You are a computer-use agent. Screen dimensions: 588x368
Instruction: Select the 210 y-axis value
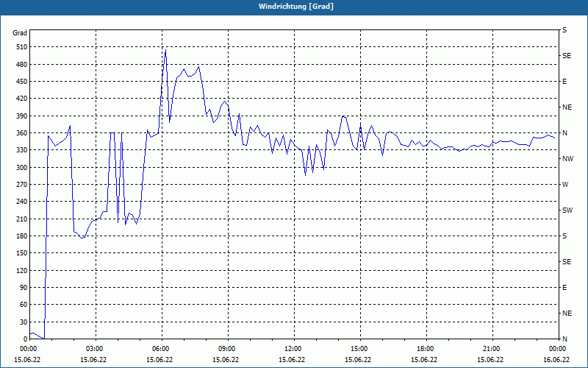pos(21,219)
